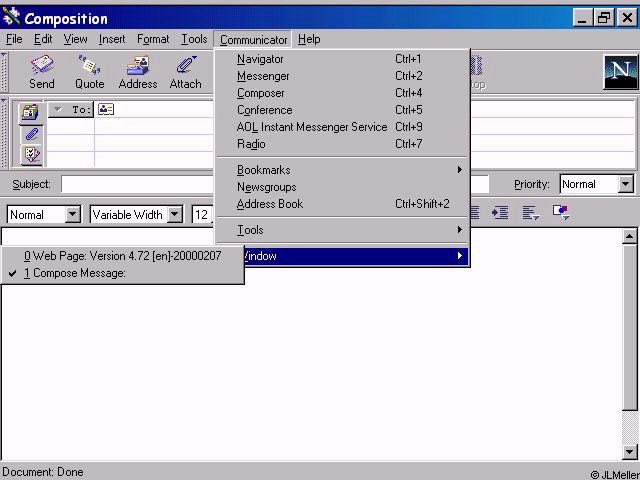Open the Edit menu
The height and width of the screenshot is (480, 640).
coord(43,39)
